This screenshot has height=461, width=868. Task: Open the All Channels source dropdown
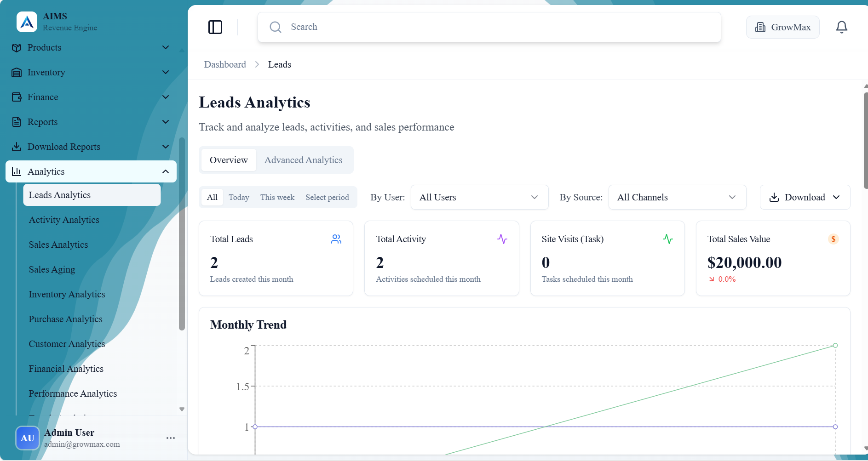(677, 197)
